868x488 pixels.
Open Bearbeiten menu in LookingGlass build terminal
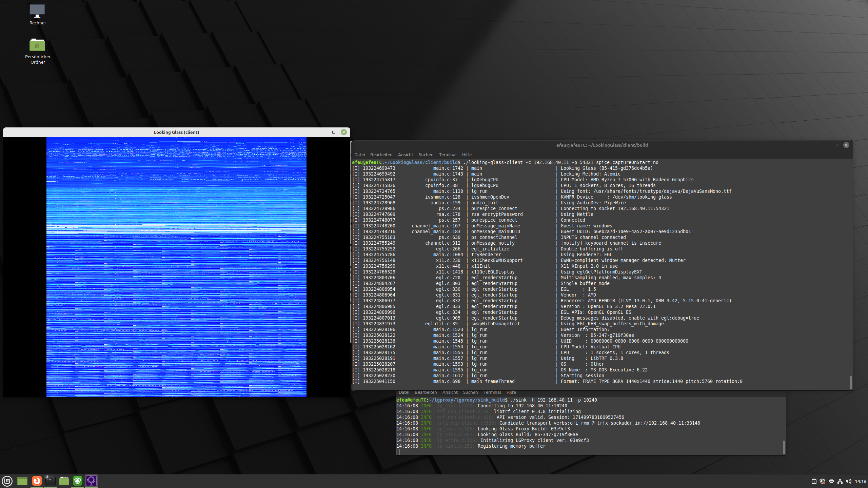tap(381, 155)
